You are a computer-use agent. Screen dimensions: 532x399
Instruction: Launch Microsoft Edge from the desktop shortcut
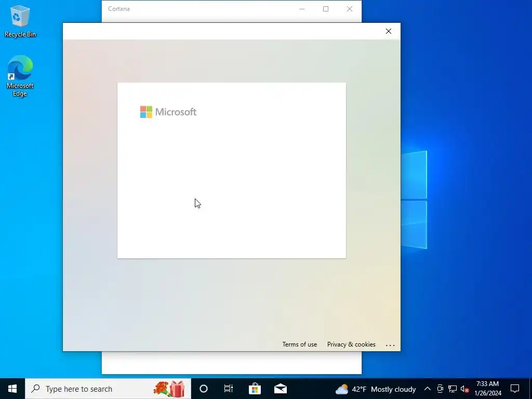20,76
